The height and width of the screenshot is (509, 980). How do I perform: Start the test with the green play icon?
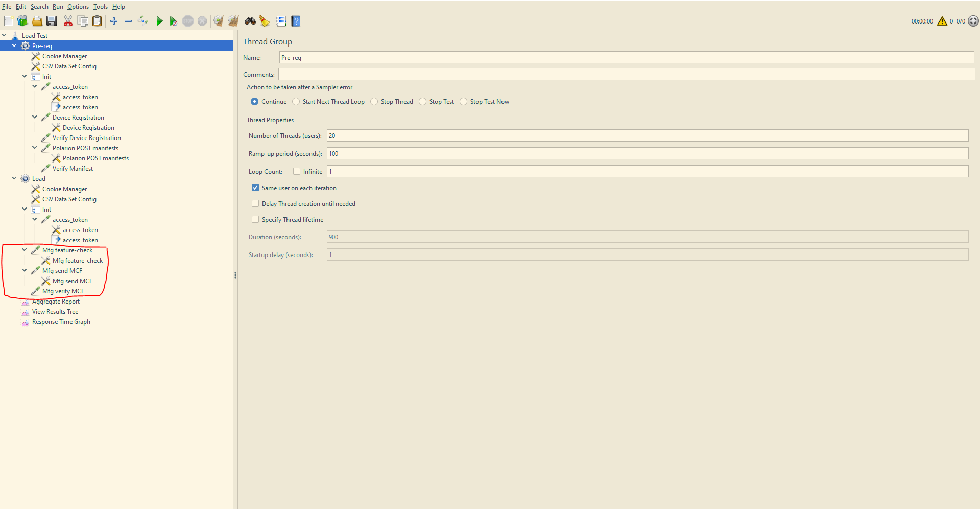coord(159,21)
